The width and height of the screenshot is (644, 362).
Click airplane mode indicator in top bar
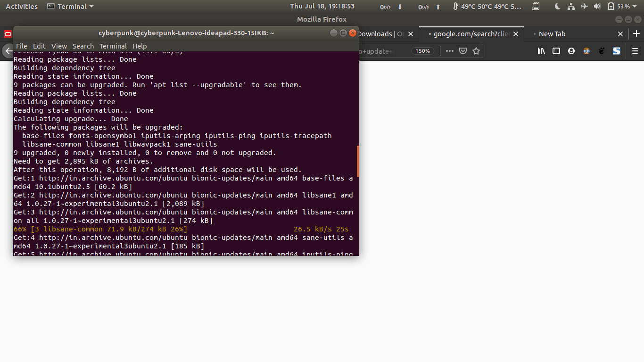pyautogui.click(x=585, y=7)
